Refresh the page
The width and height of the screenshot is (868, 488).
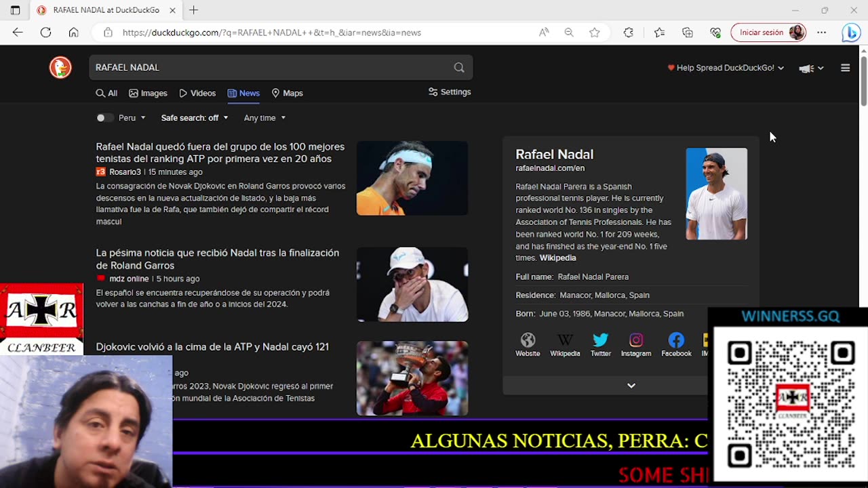click(x=45, y=33)
